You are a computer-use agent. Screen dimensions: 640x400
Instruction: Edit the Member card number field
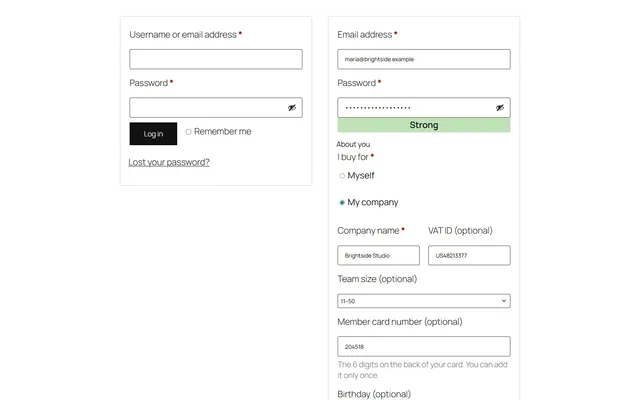tap(424, 347)
